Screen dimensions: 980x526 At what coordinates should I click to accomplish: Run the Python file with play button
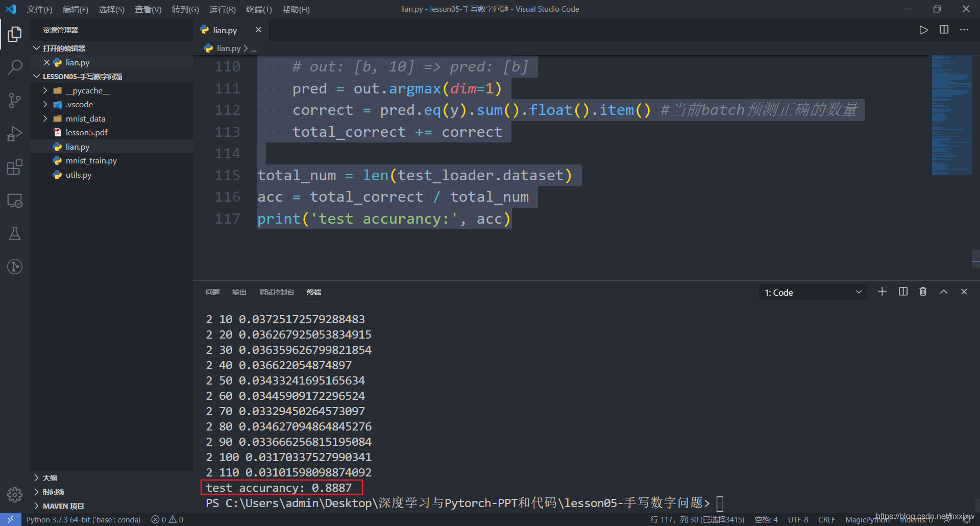[923, 30]
